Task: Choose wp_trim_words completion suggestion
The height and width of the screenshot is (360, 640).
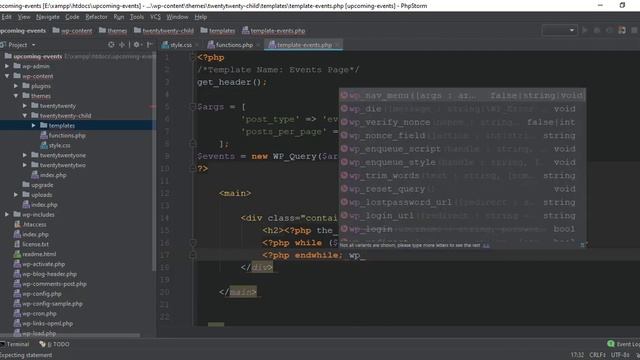Action: tap(462, 176)
